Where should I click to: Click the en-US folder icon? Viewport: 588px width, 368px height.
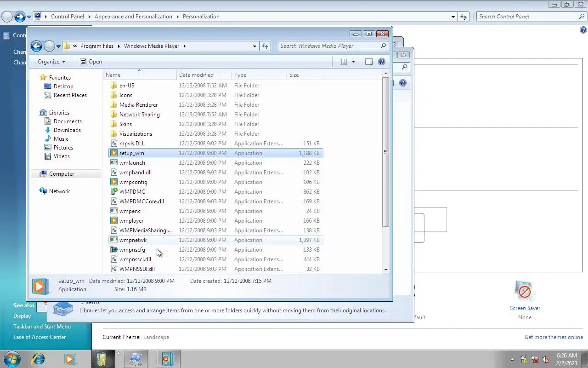click(x=114, y=86)
